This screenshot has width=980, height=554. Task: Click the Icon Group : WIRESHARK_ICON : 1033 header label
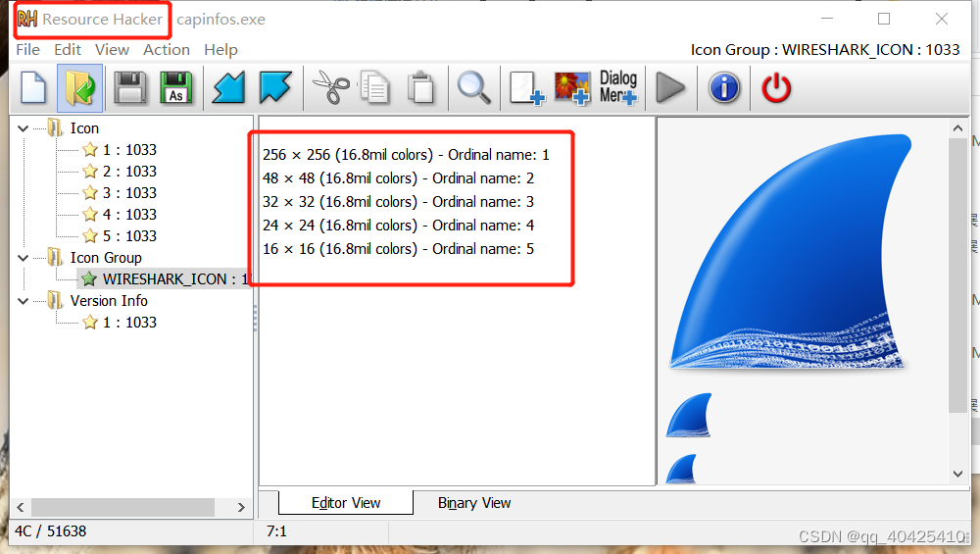pos(825,49)
